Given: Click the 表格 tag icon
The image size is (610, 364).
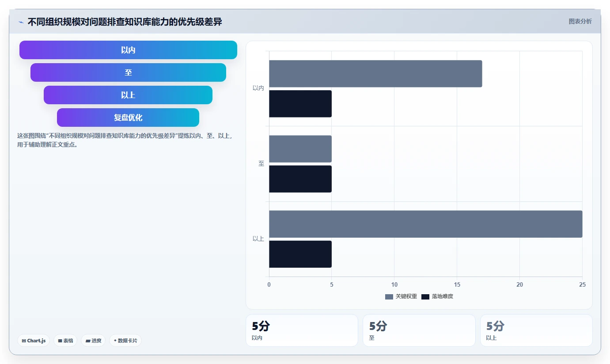Looking at the screenshot, I should pyautogui.click(x=60, y=341).
